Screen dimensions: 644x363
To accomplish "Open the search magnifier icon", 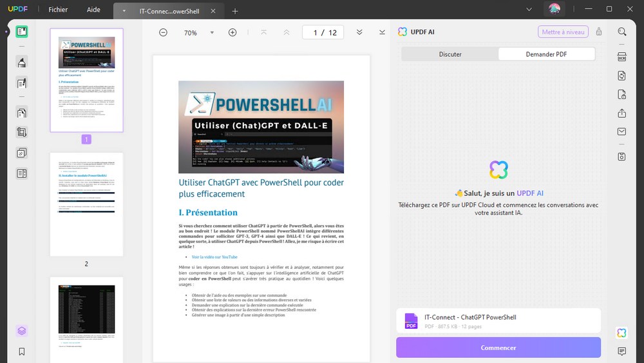I will 621,32.
